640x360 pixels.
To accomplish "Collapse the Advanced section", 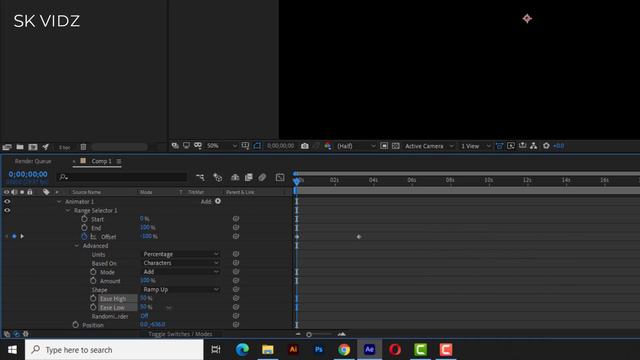I will [77, 246].
